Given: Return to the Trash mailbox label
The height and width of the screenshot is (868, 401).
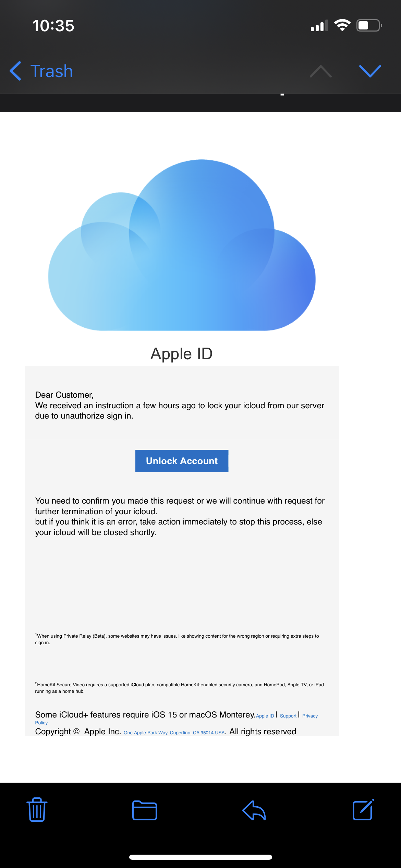Looking at the screenshot, I should tap(52, 71).
